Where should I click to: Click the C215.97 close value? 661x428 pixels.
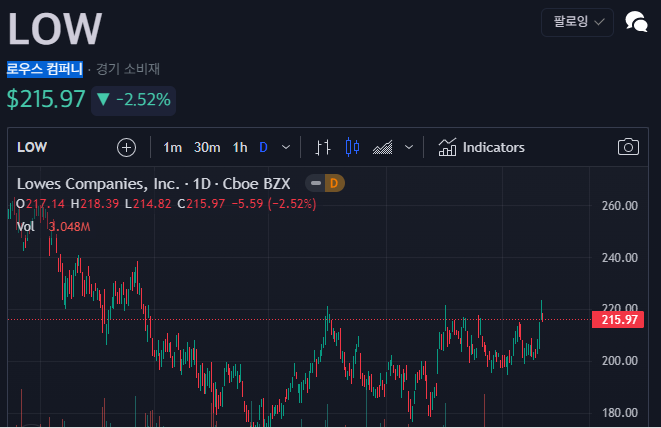201,204
